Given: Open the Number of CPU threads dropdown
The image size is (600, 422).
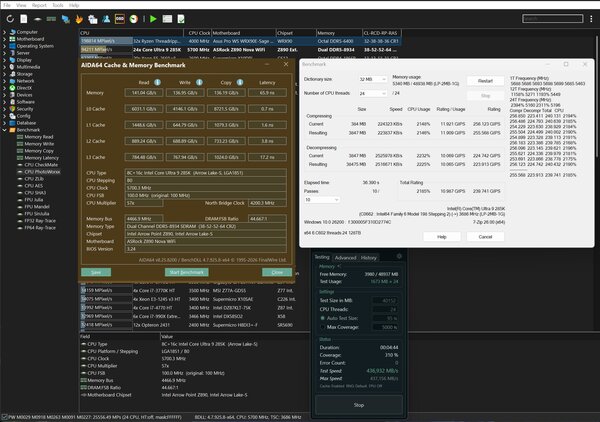Looking at the screenshot, I should click(372, 93).
